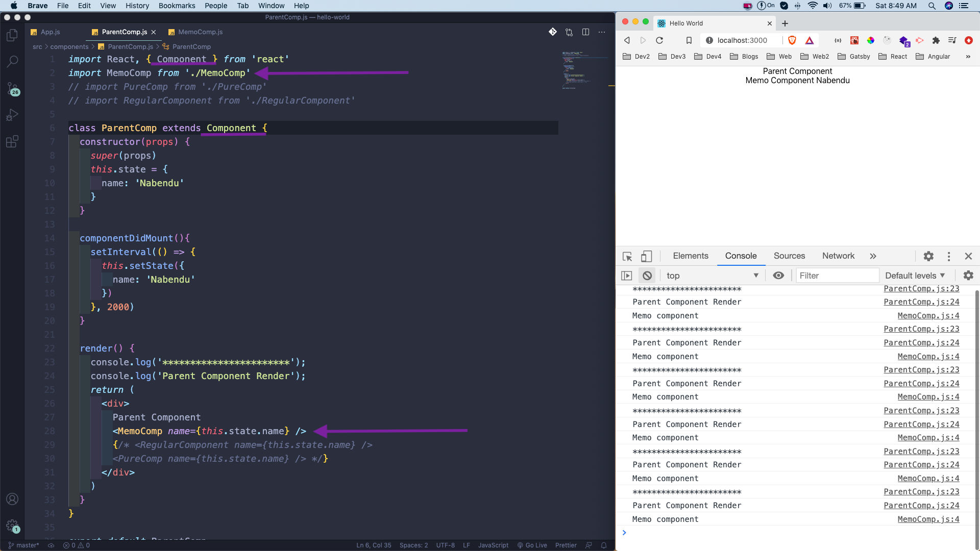Clear the DevTools console
Viewport: 980px width, 551px height.
pos(647,275)
